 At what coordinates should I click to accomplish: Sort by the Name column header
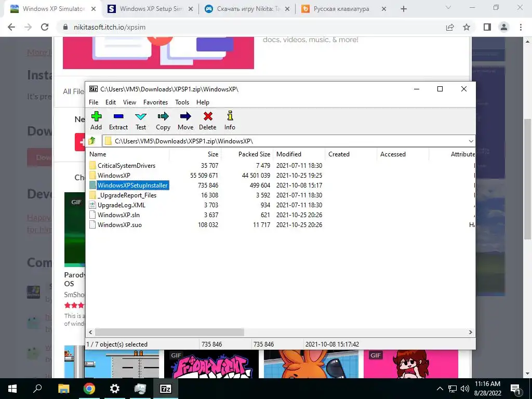click(x=128, y=154)
